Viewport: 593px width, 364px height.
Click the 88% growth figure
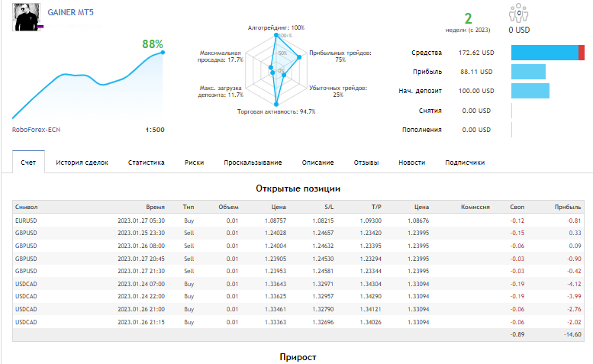pyautogui.click(x=153, y=44)
